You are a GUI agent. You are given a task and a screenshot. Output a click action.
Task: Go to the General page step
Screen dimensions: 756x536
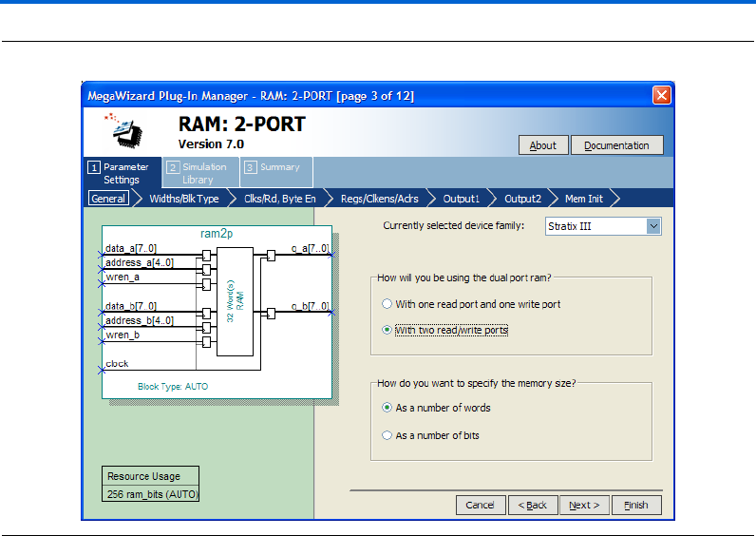[x=108, y=199]
